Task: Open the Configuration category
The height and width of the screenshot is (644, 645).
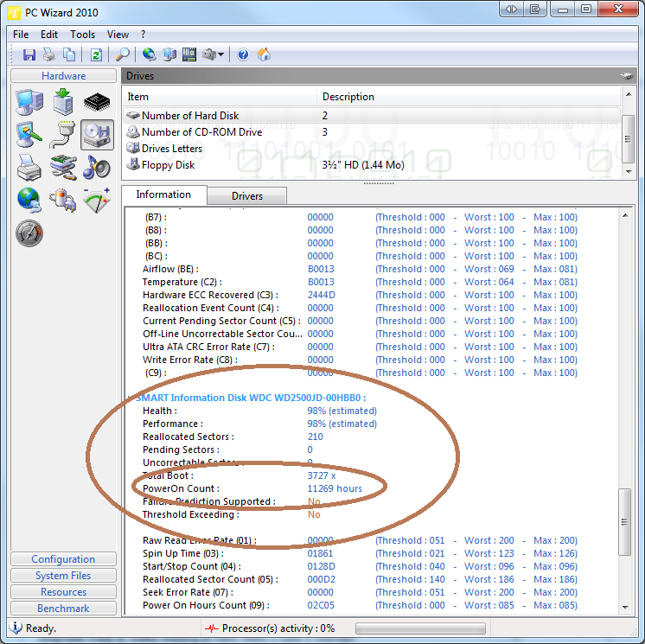Action: pos(63,559)
